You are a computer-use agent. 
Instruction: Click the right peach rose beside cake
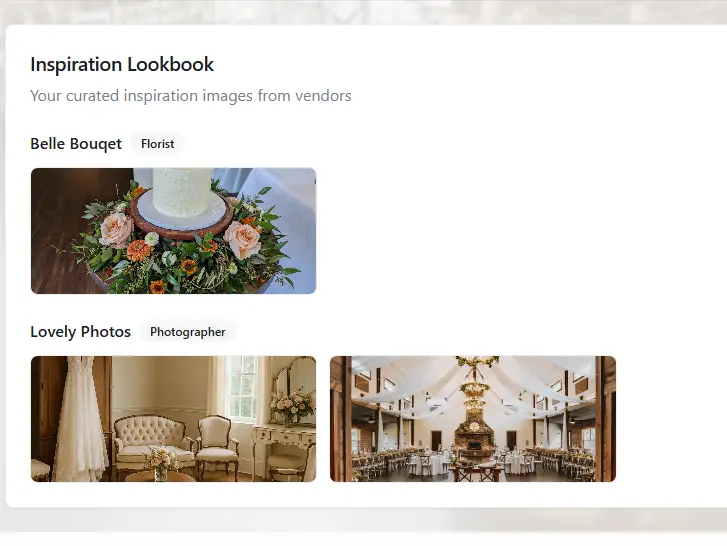click(242, 239)
